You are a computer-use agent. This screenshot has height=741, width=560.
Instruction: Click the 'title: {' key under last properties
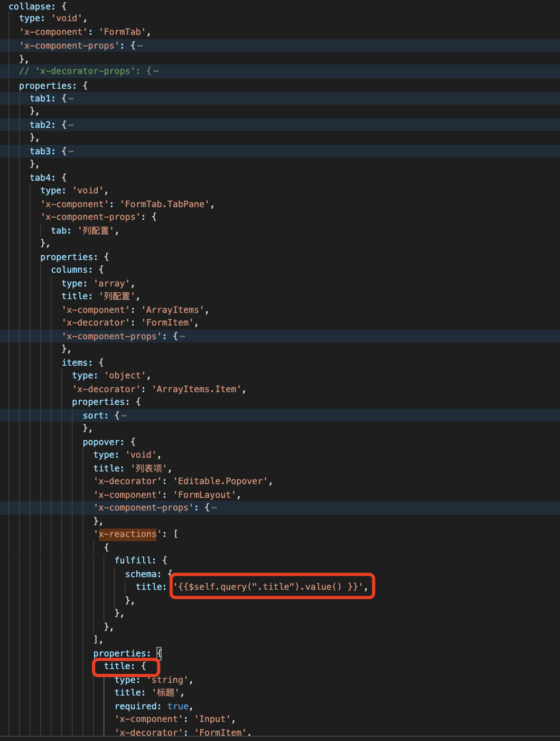coord(125,666)
